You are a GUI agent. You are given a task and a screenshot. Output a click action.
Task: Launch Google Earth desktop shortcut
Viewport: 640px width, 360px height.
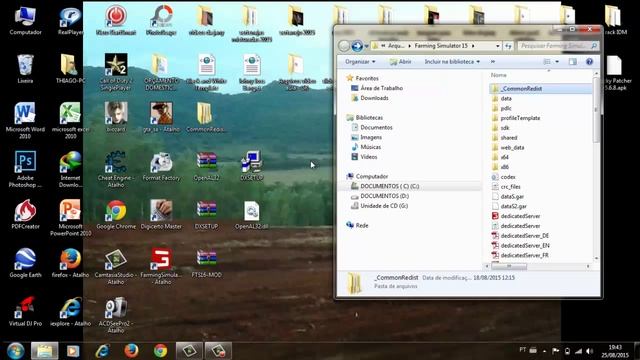pyautogui.click(x=25, y=263)
